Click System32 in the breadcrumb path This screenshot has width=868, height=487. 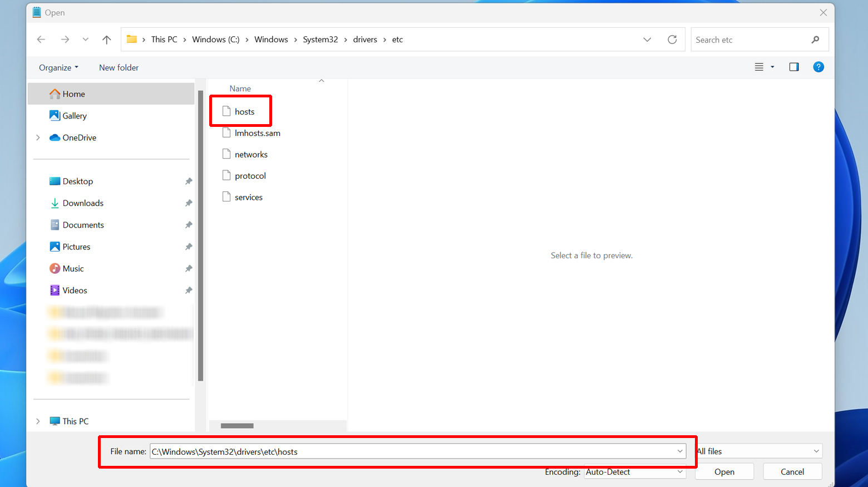(x=320, y=40)
